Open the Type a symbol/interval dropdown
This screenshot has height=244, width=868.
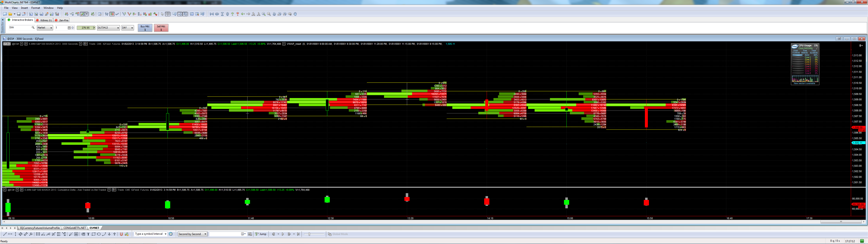point(165,234)
